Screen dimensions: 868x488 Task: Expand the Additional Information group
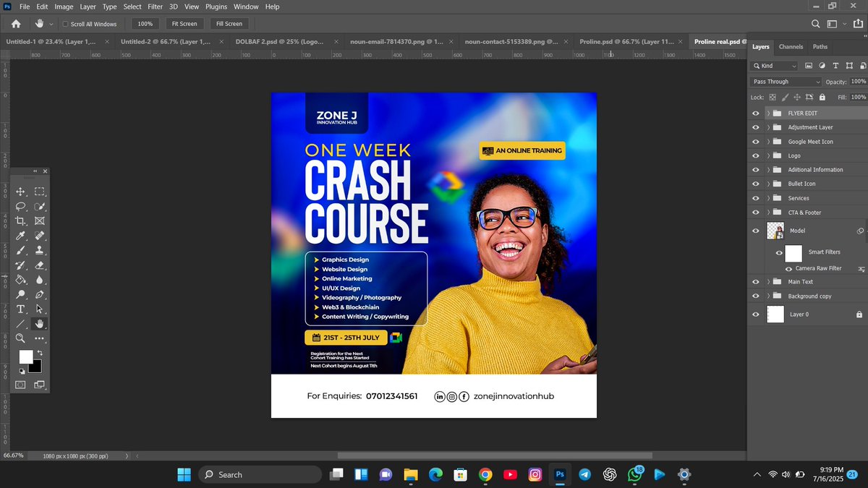click(769, 170)
